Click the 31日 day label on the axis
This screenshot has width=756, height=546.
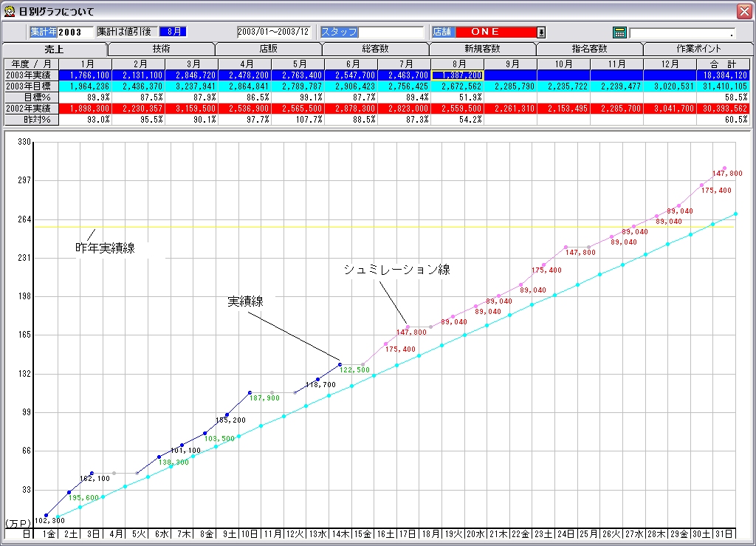[724, 534]
